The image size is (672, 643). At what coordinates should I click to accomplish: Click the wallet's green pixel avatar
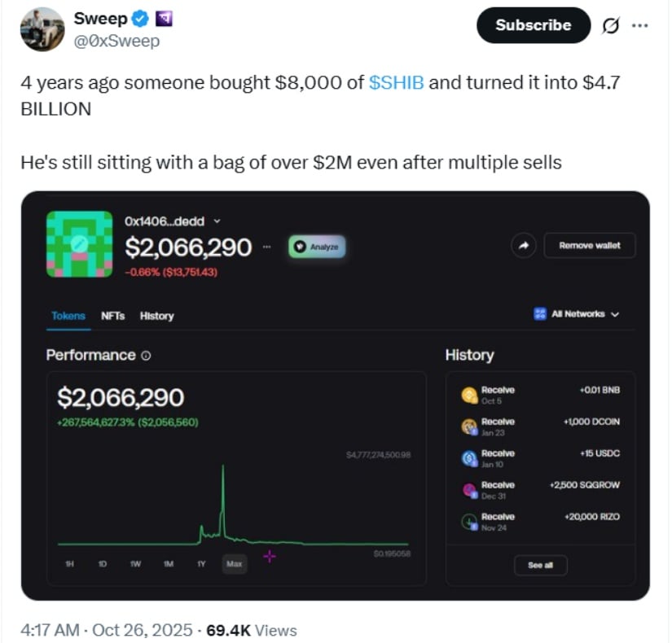[x=79, y=243]
